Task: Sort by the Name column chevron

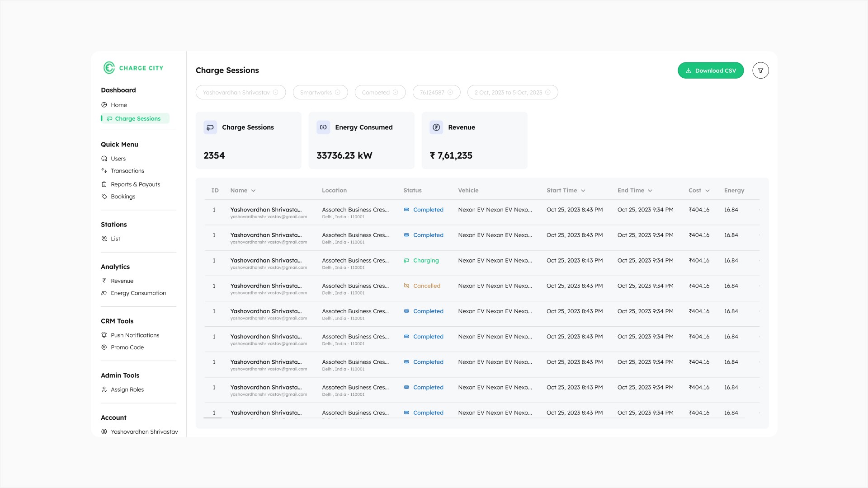Action: tap(254, 191)
